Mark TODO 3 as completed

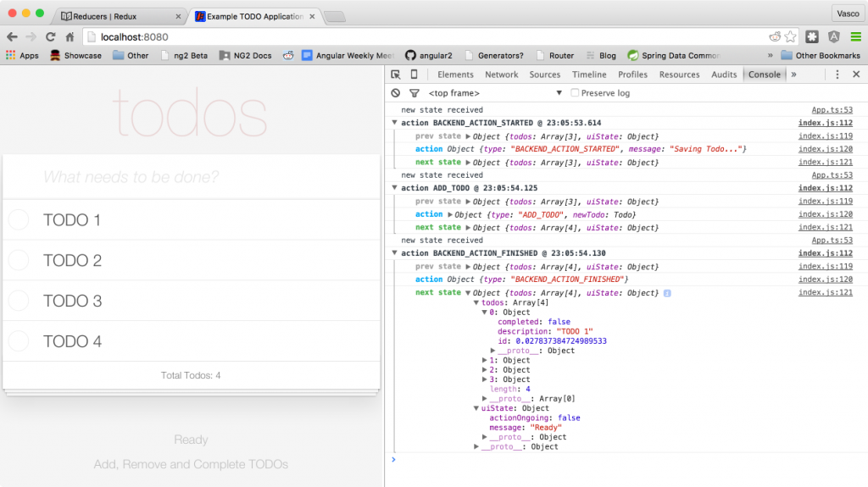19,301
